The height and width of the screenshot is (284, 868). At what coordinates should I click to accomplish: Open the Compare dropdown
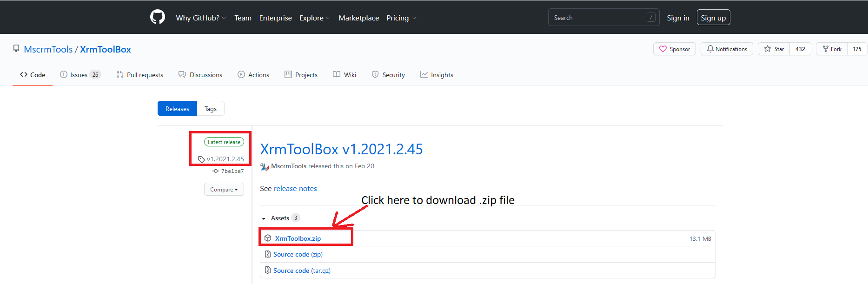(224, 189)
